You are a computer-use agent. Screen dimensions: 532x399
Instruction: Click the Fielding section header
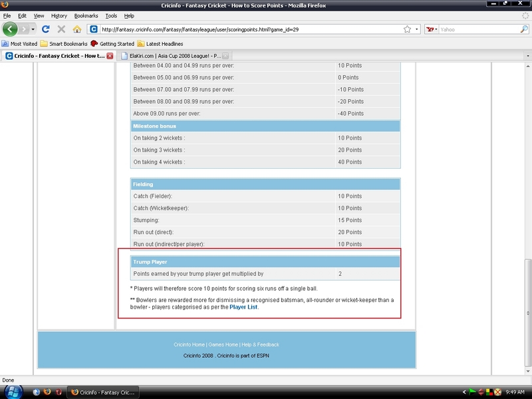(x=265, y=184)
